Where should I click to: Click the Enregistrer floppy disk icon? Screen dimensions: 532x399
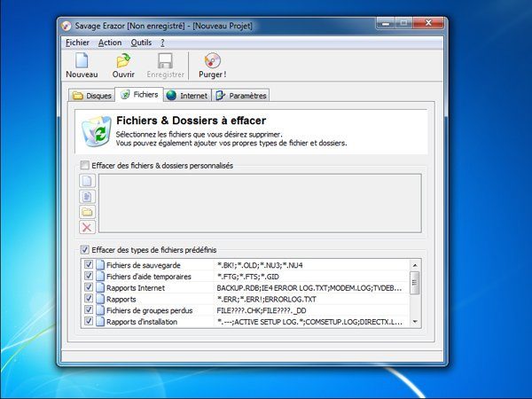coord(165,61)
